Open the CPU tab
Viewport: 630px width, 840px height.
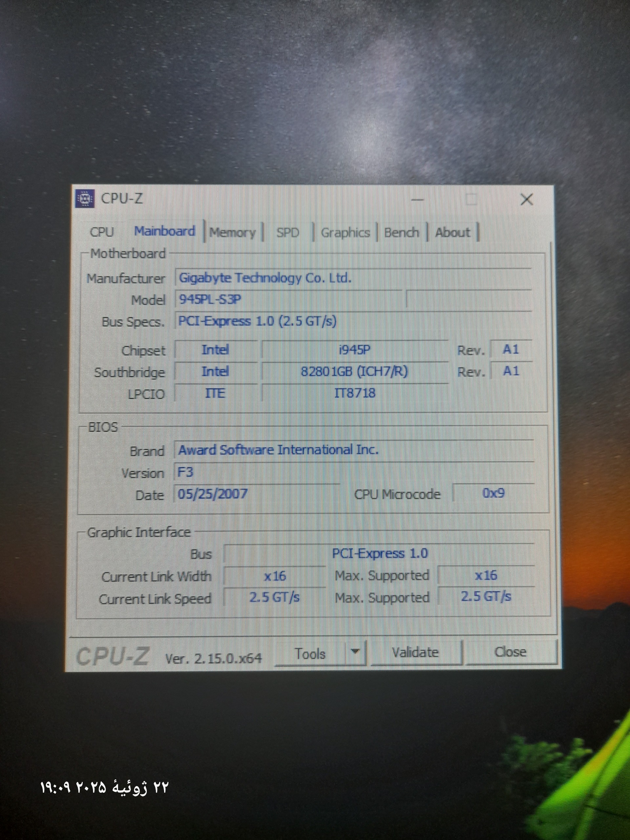[x=102, y=232]
